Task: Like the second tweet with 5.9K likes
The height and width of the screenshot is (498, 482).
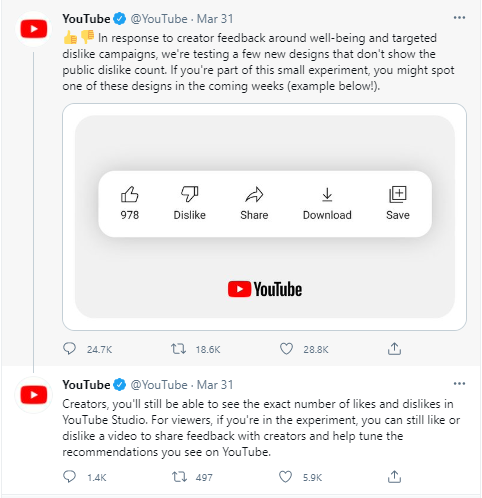Action: tap(285, 477)
